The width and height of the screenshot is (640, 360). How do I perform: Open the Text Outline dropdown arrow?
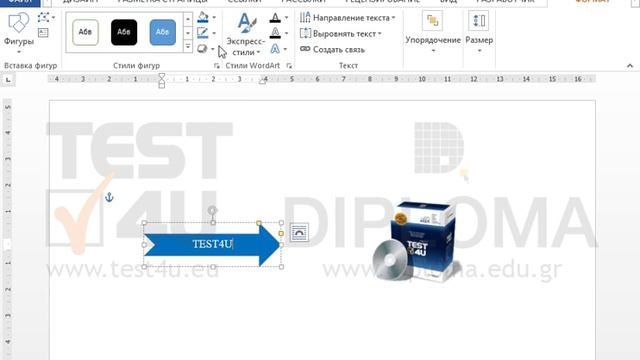click(x=286, y=33)
